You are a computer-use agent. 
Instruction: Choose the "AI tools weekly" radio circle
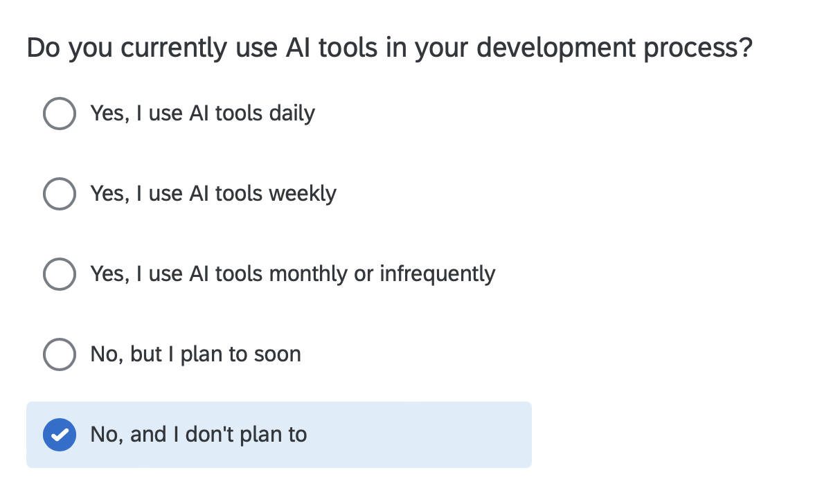pyautogui.click(x=60, y=194)
